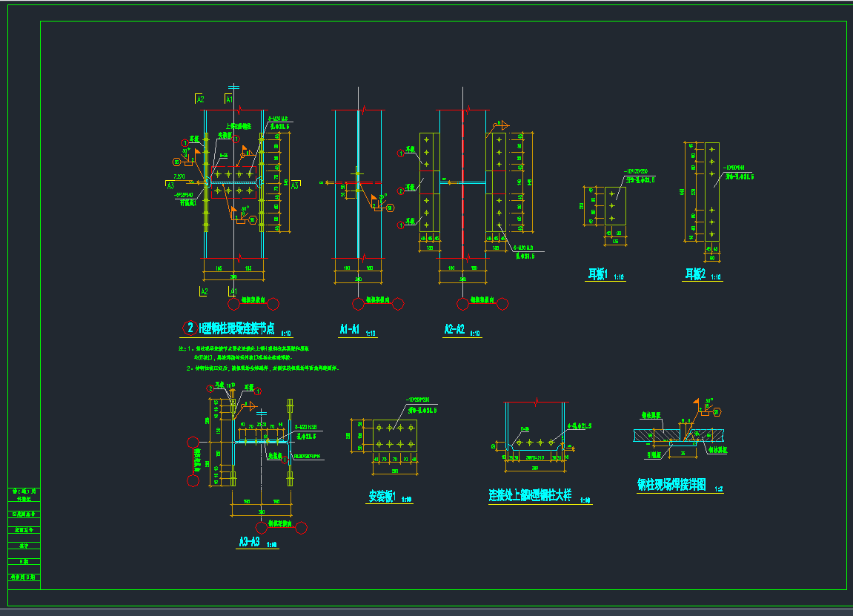
Task: Click the 日期 cell in title strip
Action: 24,561
